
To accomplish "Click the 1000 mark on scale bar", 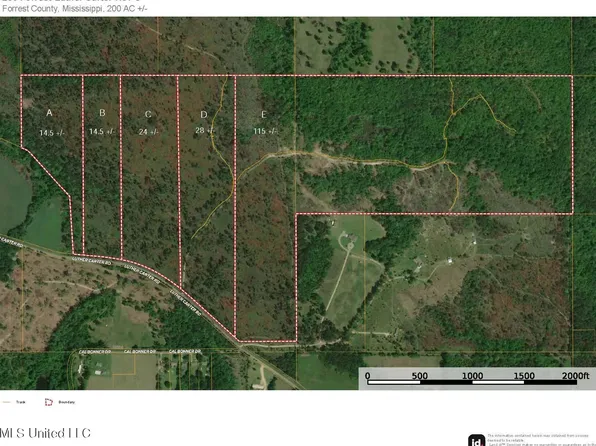I will [x=472, y=376].
